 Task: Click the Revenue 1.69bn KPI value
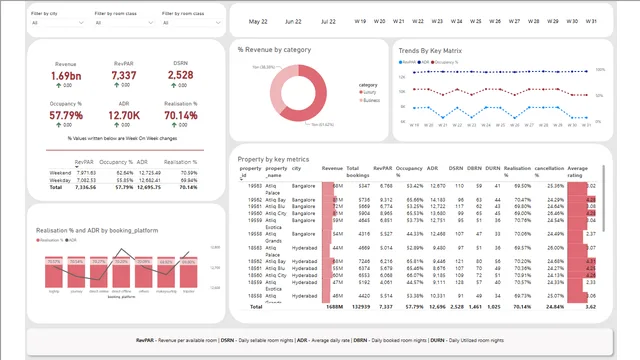(x=66, y=76)
